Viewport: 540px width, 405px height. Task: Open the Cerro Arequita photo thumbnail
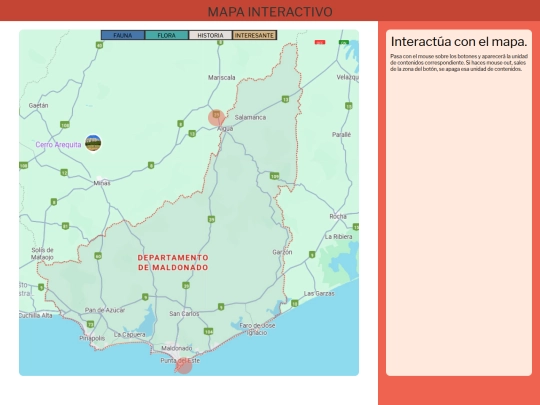click(93, 143)
